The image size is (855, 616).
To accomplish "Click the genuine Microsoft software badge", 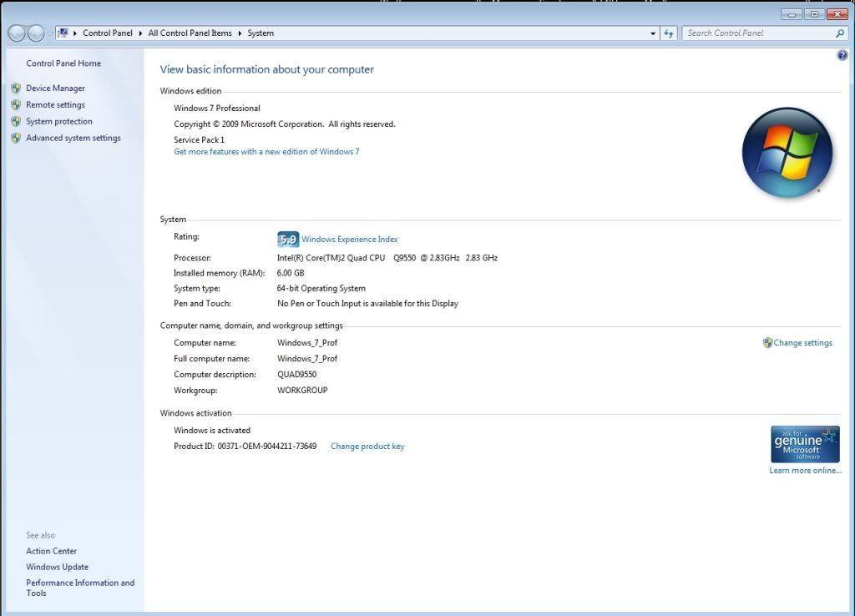I will (x=805, y=444).
